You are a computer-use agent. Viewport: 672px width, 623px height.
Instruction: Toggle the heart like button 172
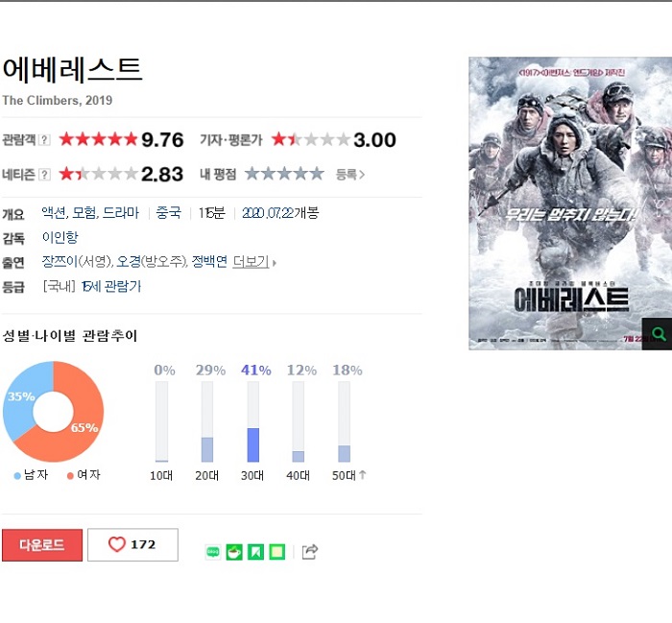(x=132, y=544)
